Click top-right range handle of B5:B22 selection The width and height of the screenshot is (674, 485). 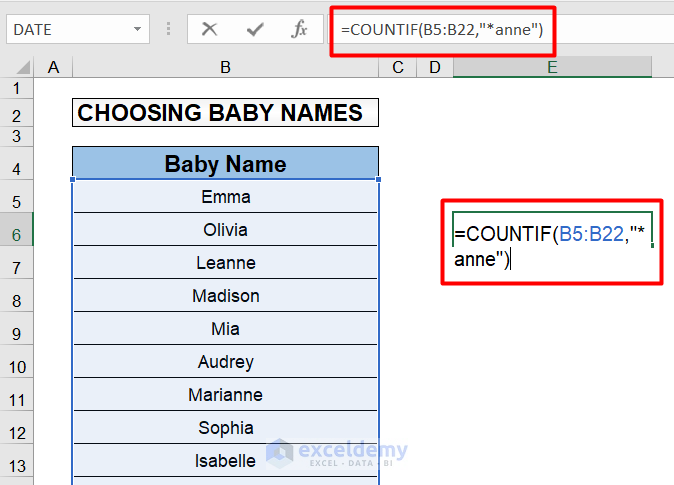pos(378,179)
